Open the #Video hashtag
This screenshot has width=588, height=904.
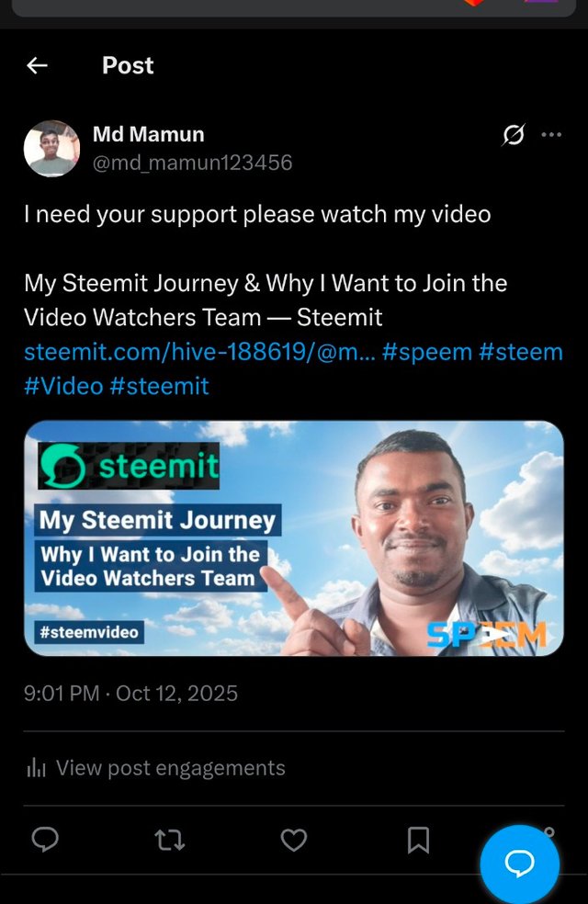tap(63, 386)
